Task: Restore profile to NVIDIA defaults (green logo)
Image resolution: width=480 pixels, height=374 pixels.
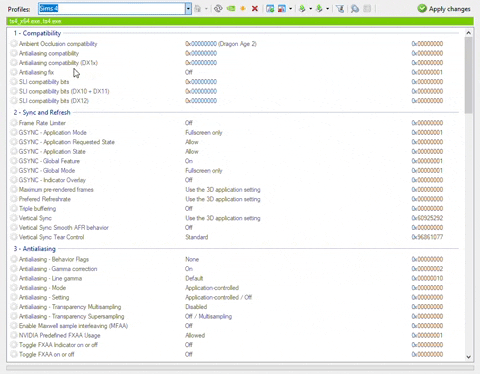Action: click(x=231, y=9)
